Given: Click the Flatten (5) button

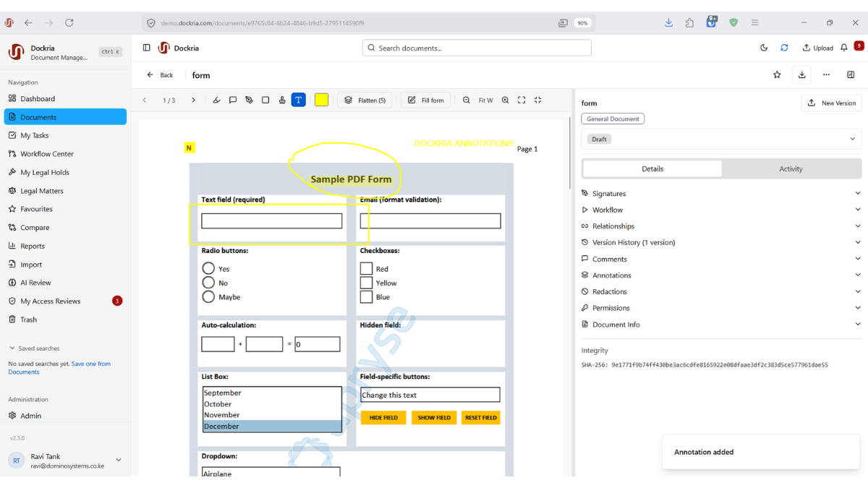Looking at the screenshot, I should click(365, 100).
